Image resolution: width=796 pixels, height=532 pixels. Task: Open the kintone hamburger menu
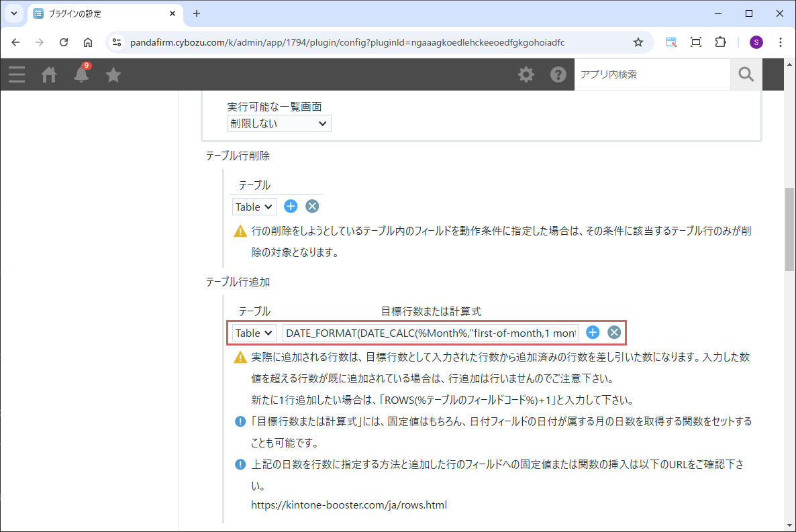click(x=17, y=74)
